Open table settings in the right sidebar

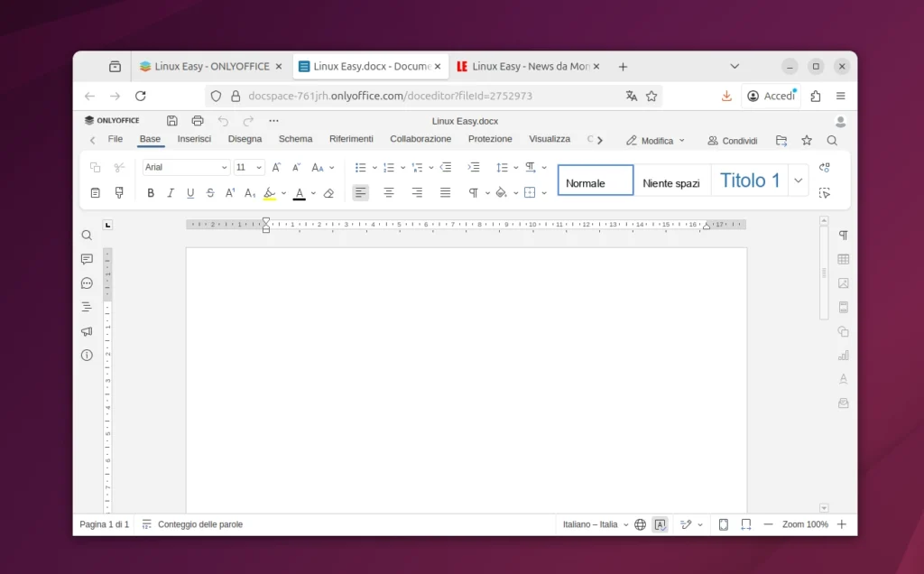[x=843, y=259]
